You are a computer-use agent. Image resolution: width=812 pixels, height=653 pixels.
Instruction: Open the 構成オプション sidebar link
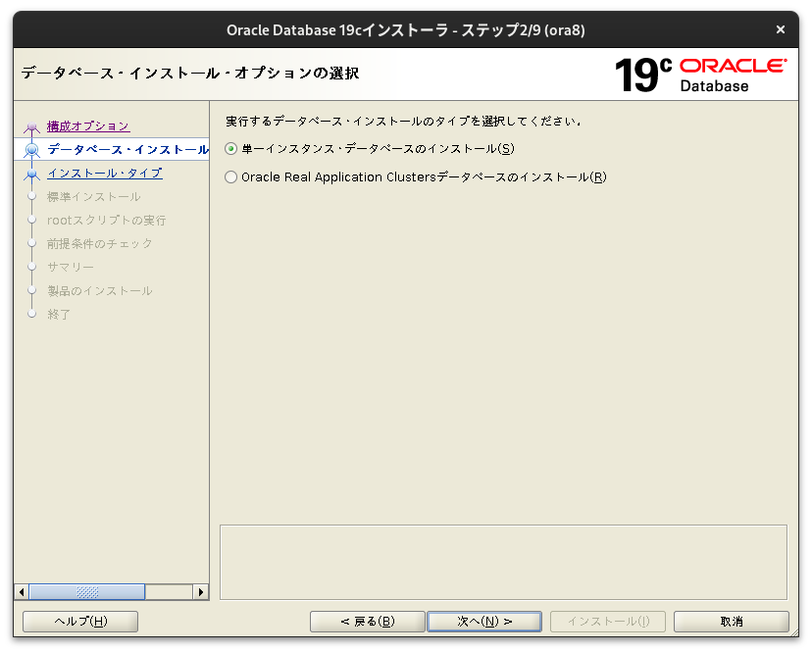click(x=86, y=126)
